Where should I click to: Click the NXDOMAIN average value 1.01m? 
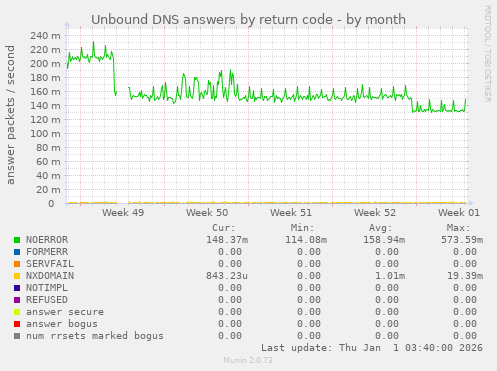[390, 276]
